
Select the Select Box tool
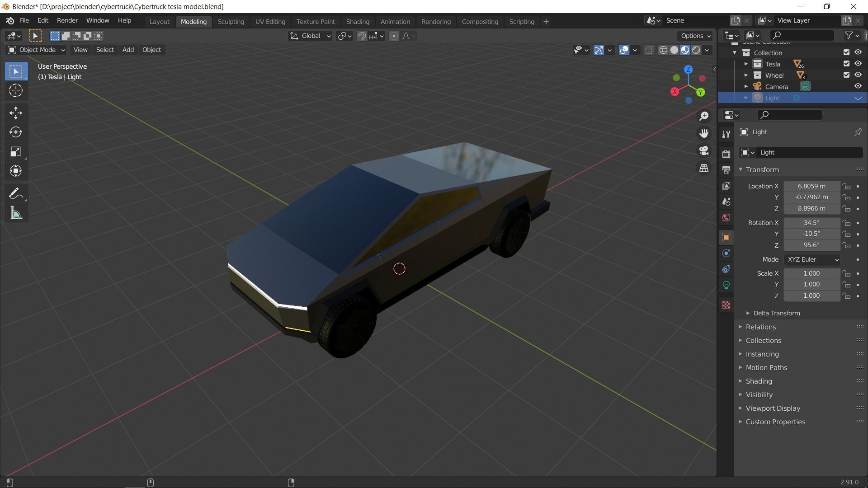16,71
